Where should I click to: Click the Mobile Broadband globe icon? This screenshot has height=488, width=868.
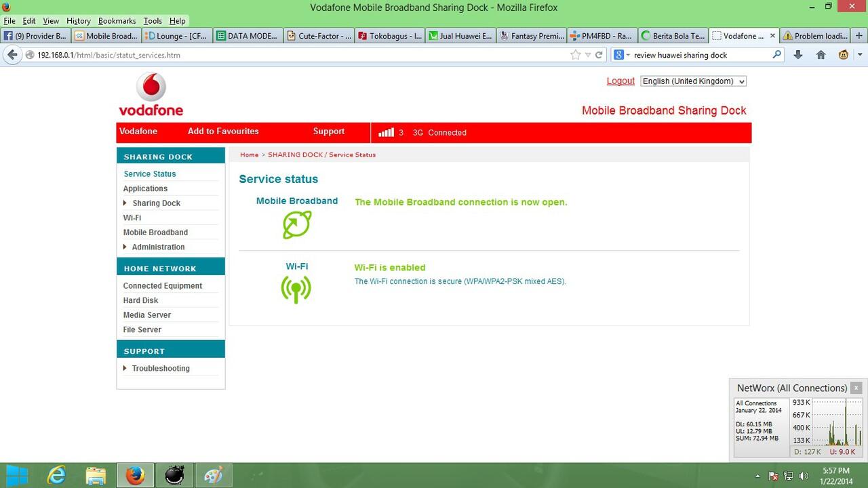pyautogui.click(x=297, y=224)
